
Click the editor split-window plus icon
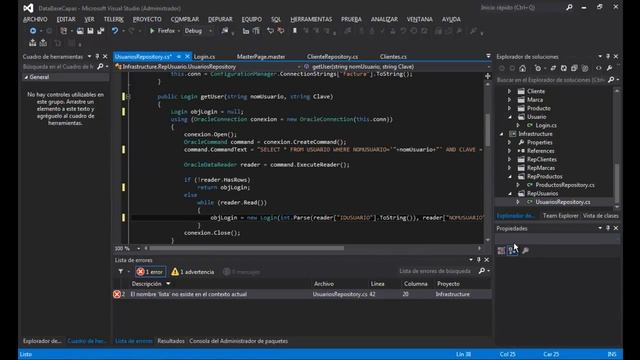pyautogui.click(x=488, y=76)
